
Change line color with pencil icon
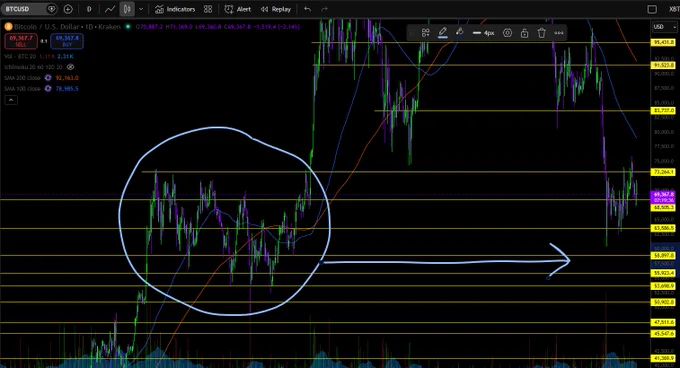(x=442, y=33)
